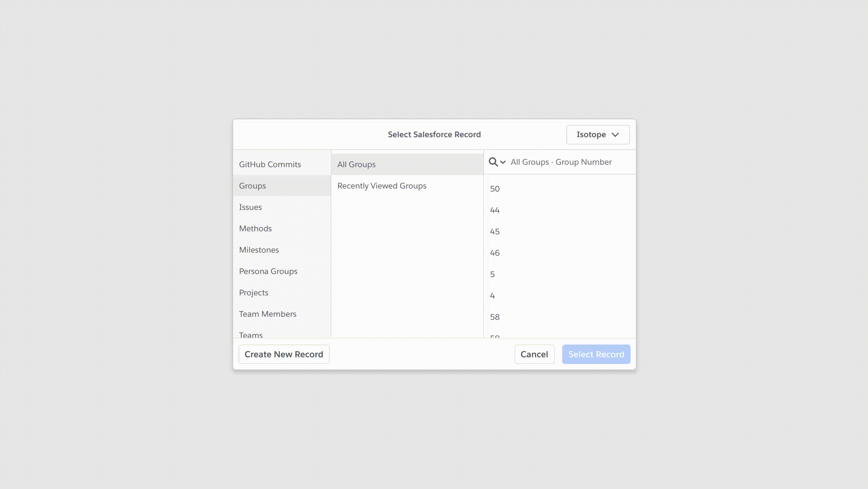
Task: Pick group record 50
Action: coord(495,189)
